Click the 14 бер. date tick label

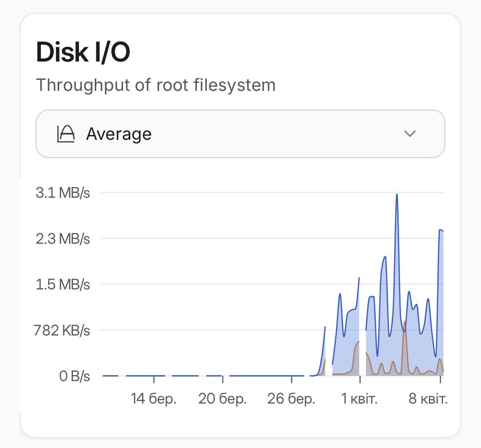pos(153,398)
